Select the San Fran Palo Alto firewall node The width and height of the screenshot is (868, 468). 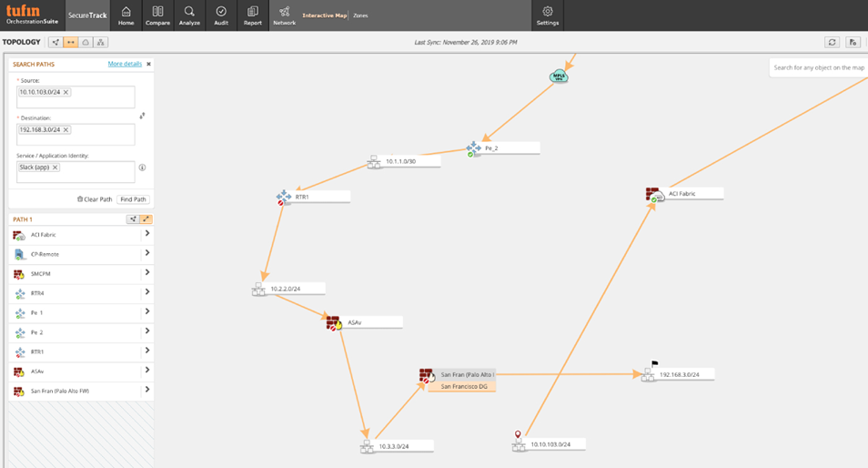[458, 375]
